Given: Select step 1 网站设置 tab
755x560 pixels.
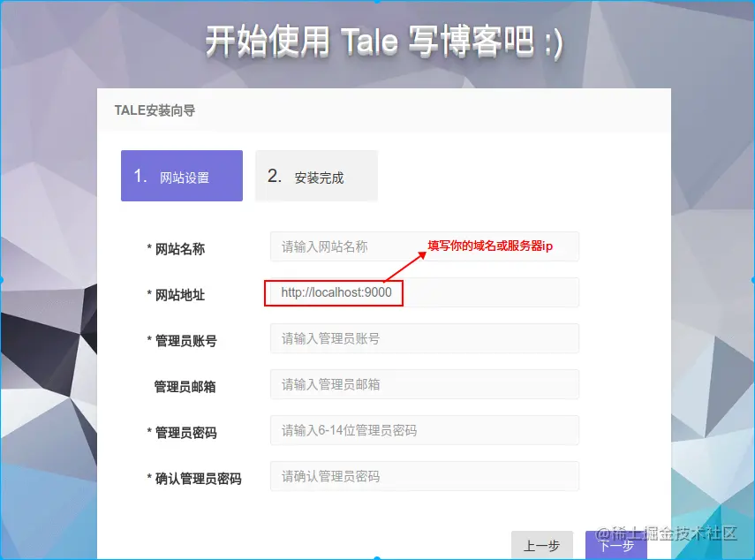Looking at the screenshot, I should [x=182, y=176].
